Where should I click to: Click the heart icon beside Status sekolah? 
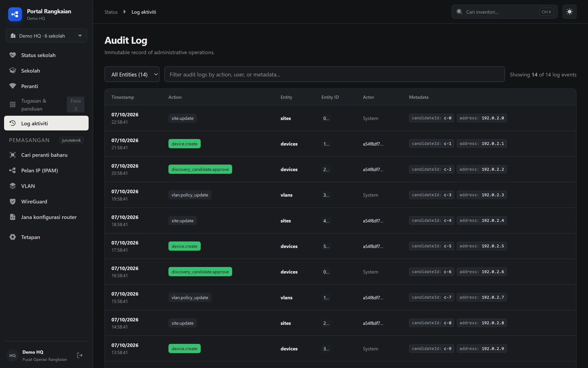point(13,55)
